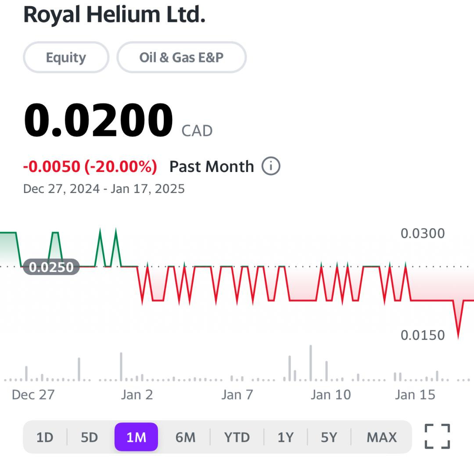474x476 pixels.
Task: Select the 5D time range
Action: 89,437
